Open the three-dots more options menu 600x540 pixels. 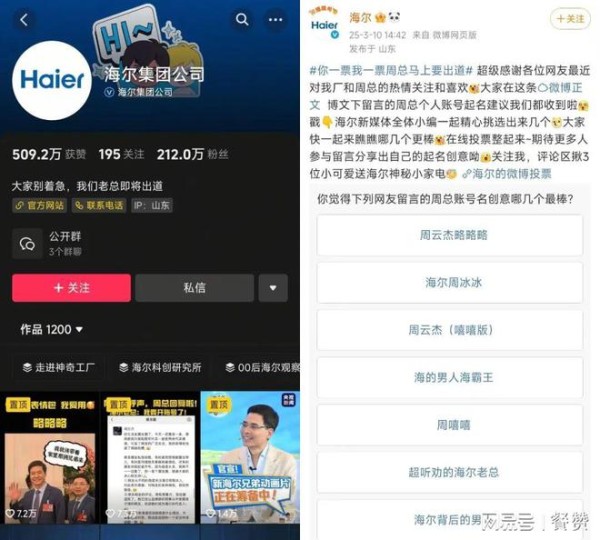[x=276, y=20]
